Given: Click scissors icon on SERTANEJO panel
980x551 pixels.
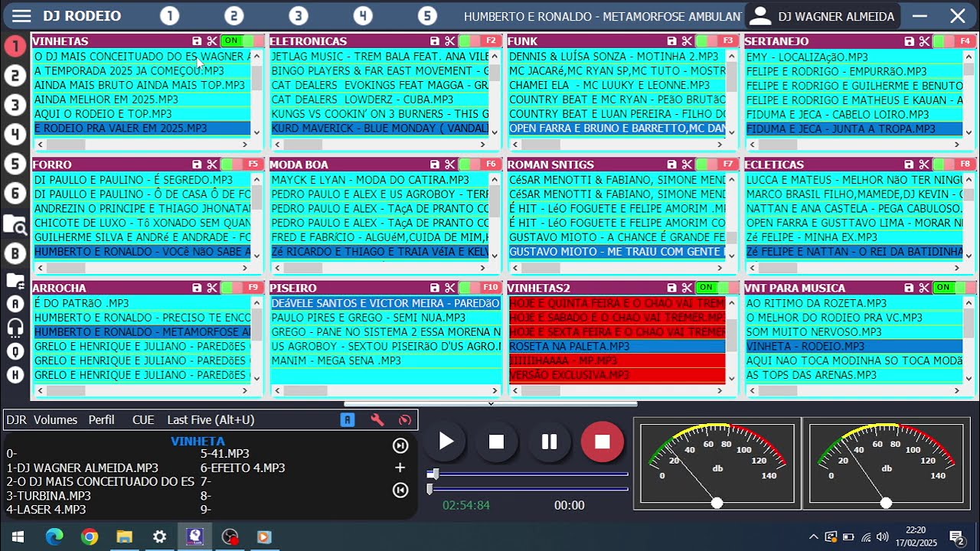Looking at the screenshot, I should coord(924,41).
